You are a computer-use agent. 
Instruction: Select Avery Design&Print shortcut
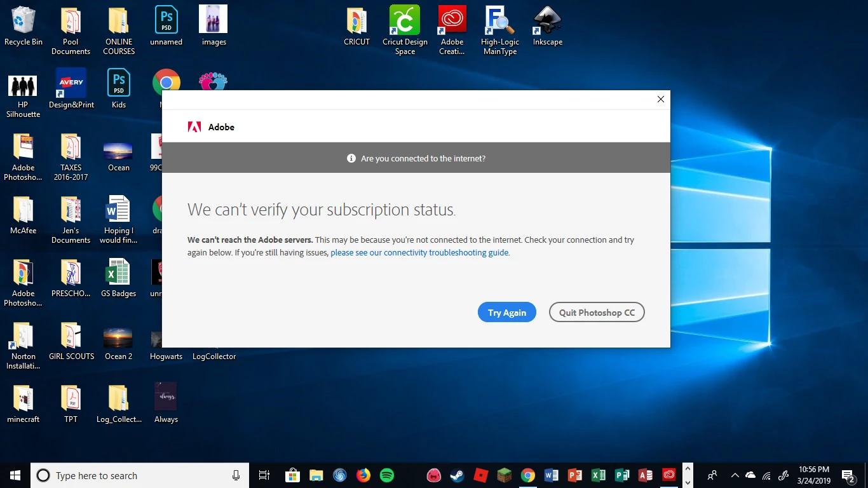pos(71,89)
